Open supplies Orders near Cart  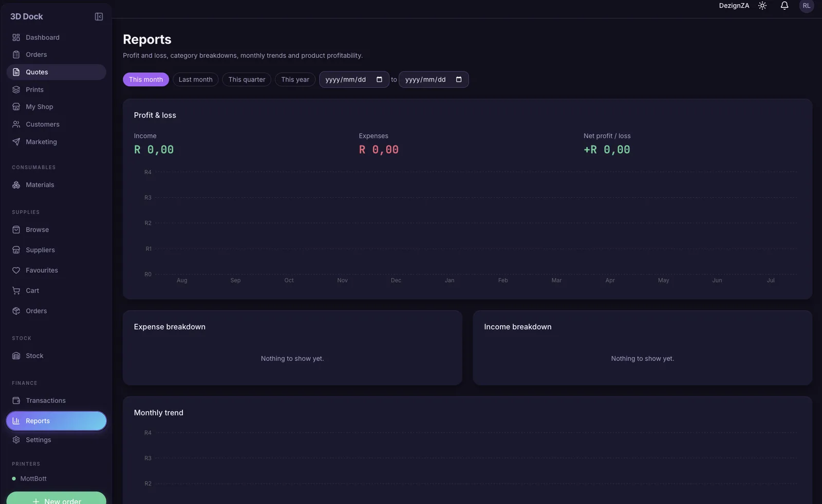(57, 311)
